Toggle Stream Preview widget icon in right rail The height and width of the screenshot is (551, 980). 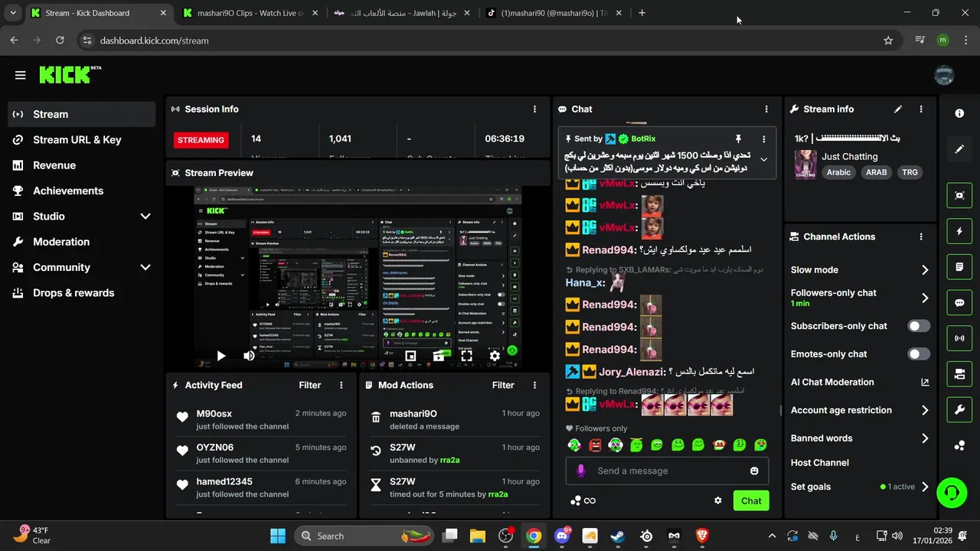tap(959, 195)
